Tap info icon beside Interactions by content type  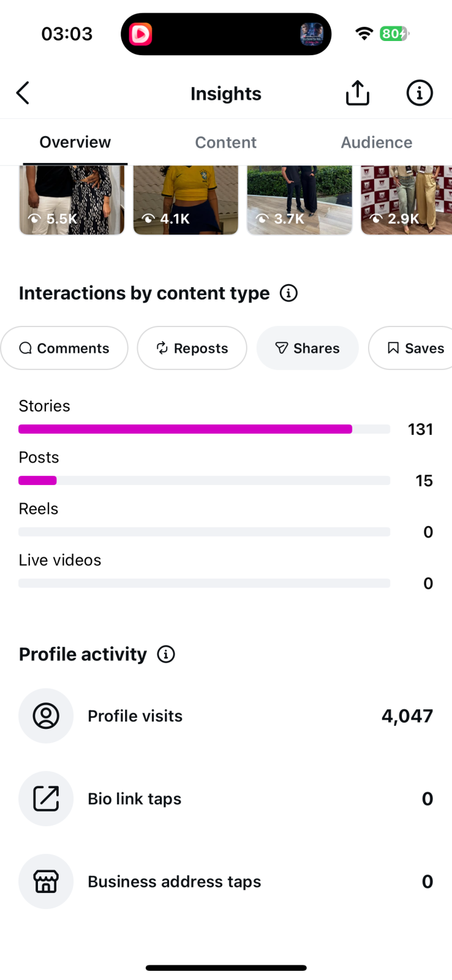(x=288, y=293)
